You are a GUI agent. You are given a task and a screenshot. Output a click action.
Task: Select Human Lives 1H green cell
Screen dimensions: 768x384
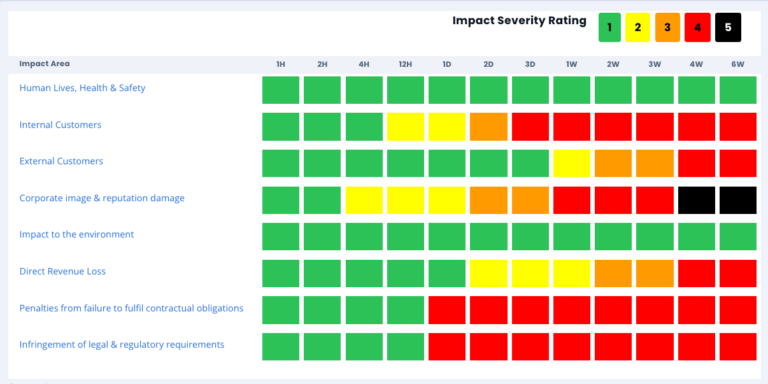[281, 90]
